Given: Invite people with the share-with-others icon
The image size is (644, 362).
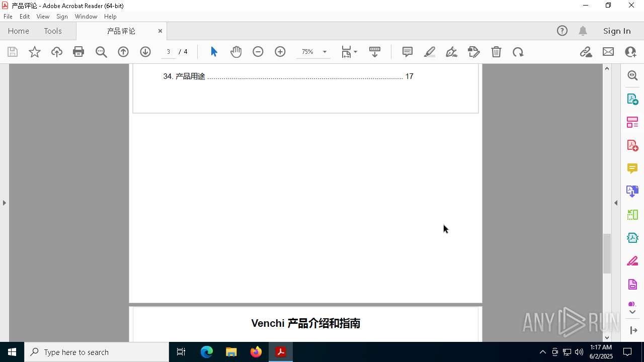Looking at the screenshot, I should tap(630, 52).
